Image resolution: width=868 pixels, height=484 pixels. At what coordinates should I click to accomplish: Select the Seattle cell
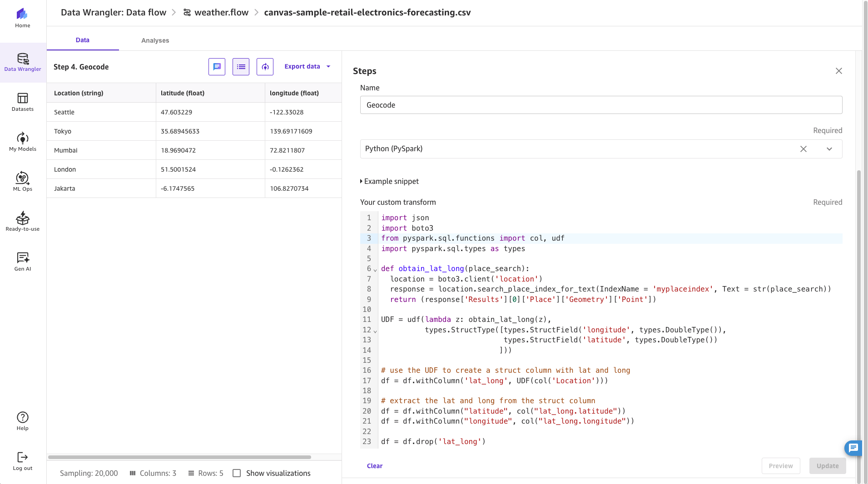pyautogui.click(x=101, y=112)
